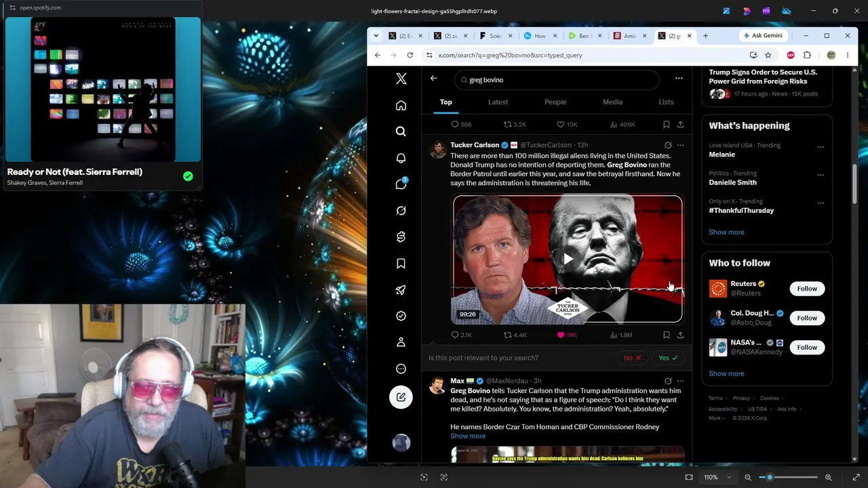Open Profile in the X sidebar
Viewport: 868px width, 488px height.
tap(401, 342)
